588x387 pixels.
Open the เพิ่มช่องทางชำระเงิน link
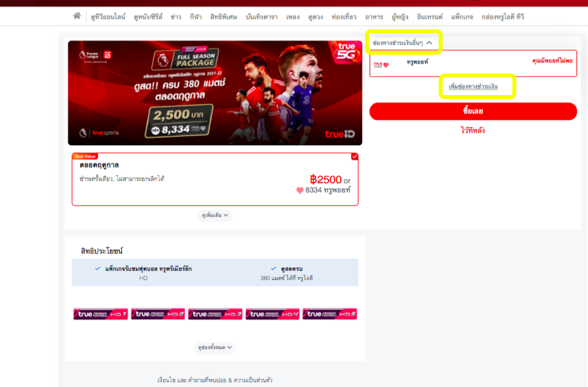(473, 87)
